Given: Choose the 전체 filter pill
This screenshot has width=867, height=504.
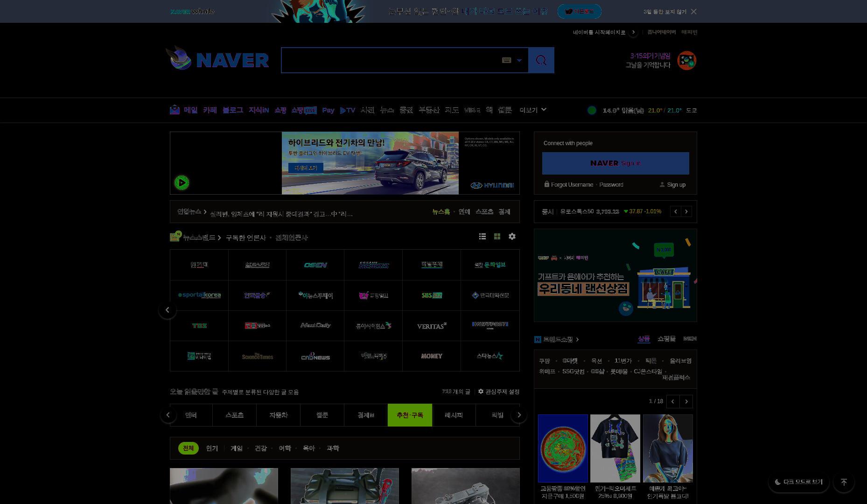Looking at the screenshot, I should (x=188, y=448).
